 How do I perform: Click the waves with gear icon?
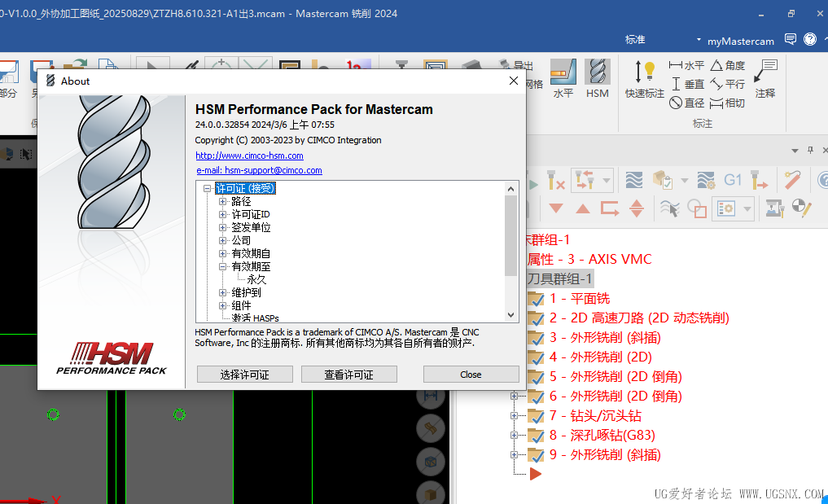706,180
